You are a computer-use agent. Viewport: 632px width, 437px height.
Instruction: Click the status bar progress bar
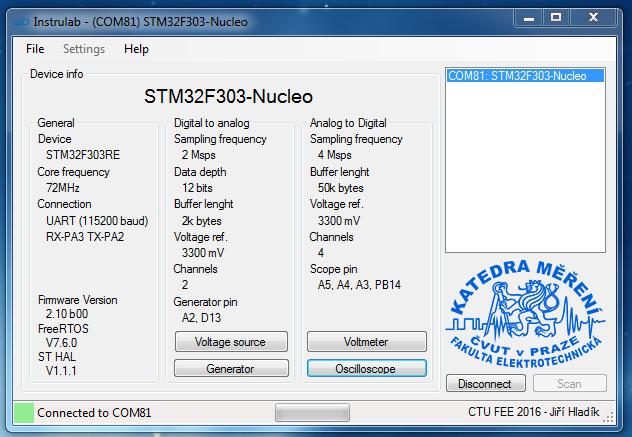coord(312,413)
